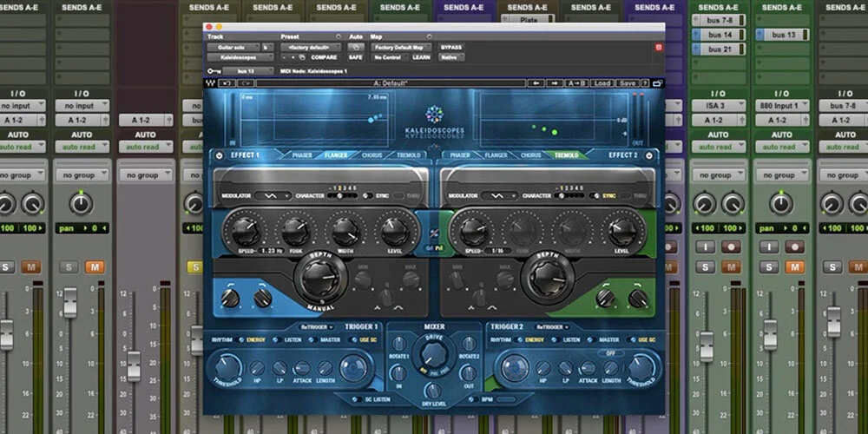Click the preset librarian icon left of COMPARE
The image size is (868, 434).
click(x=302, y=57)
